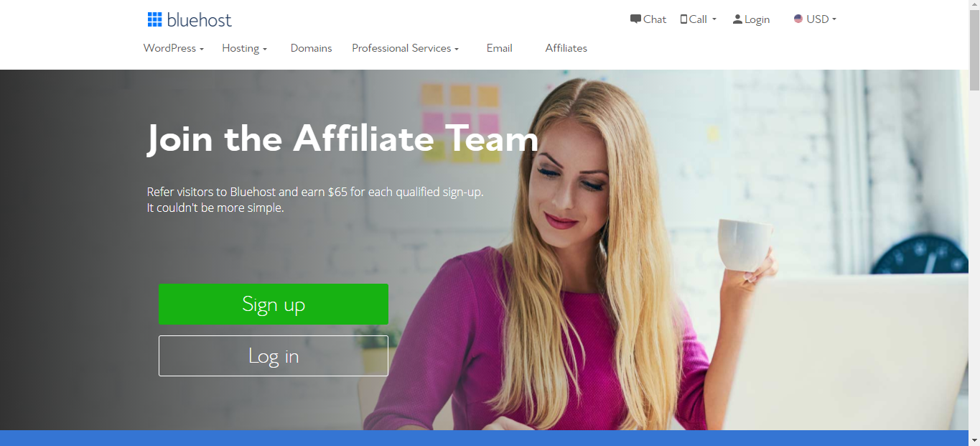Click the scrollbar down arrow

974,440
